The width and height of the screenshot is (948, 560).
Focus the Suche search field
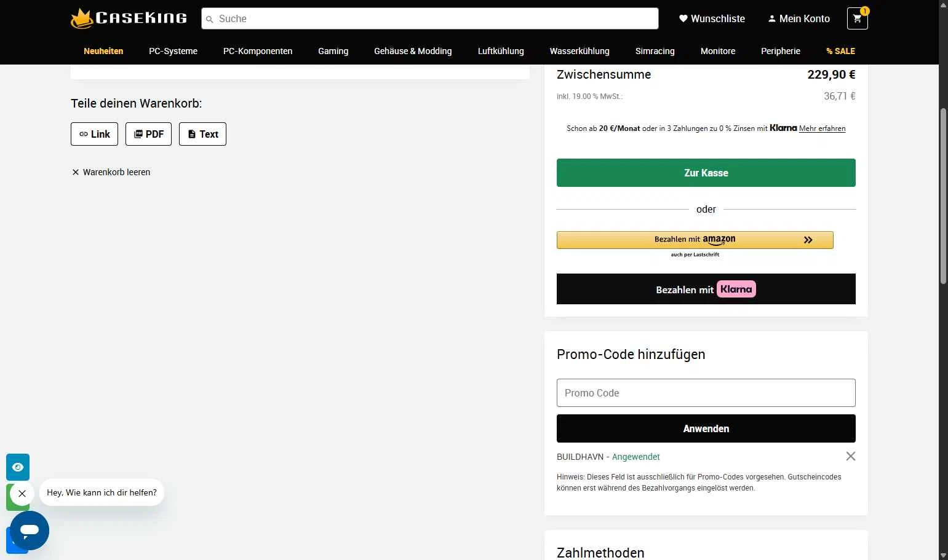click(429, 18)
